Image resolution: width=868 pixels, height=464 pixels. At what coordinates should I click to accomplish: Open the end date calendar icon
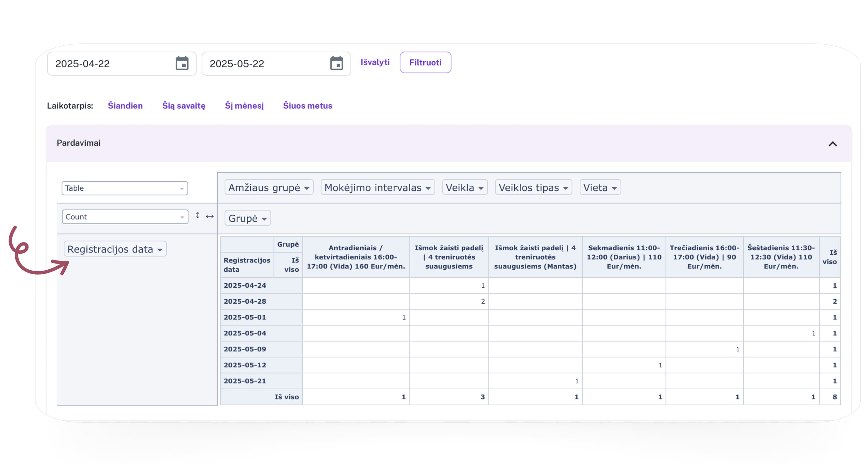[x=336, y=63]
